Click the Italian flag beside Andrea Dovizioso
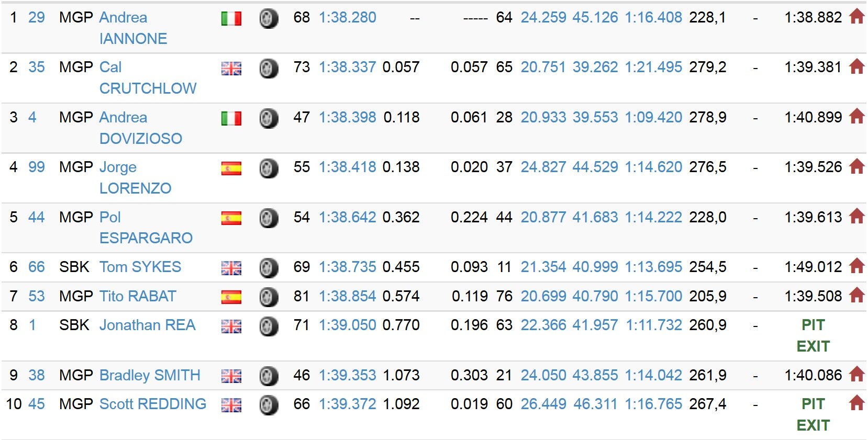The height and width of the screenshot is (440, 868). (231, 118)
